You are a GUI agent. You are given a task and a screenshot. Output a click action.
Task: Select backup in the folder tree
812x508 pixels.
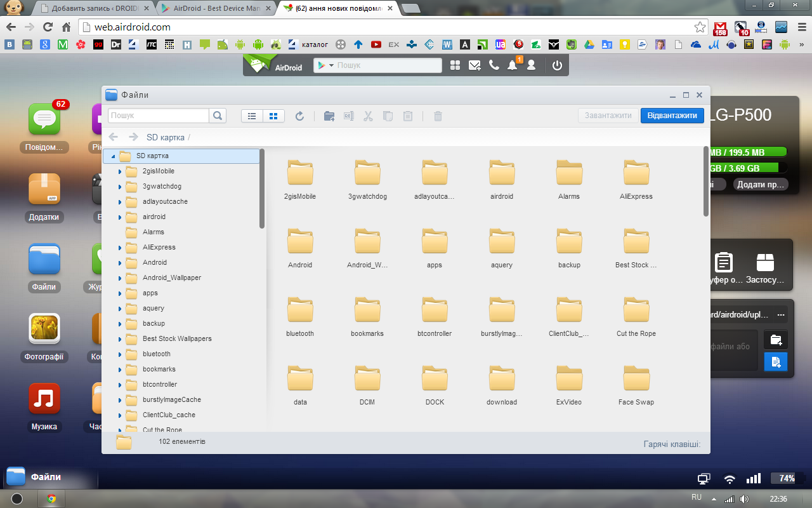coord(154,323)
